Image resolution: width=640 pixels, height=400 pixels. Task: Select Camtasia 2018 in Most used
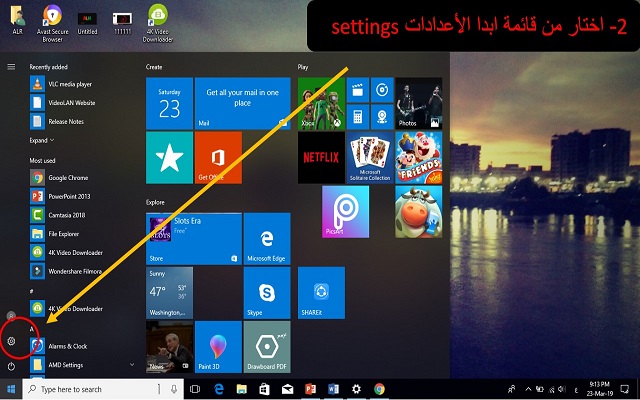click(x=70, y=215)
